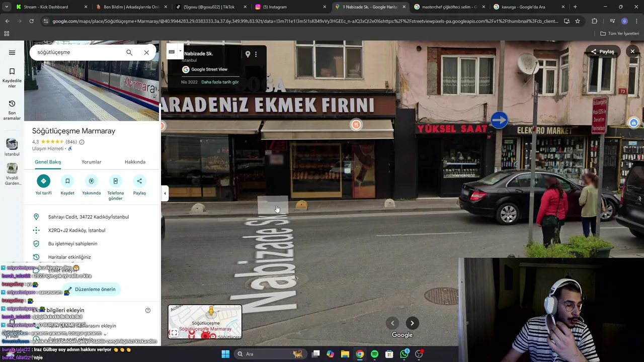Switch to the TikTok browser tab
The image size is (644, 362).
tap(210, 7)
